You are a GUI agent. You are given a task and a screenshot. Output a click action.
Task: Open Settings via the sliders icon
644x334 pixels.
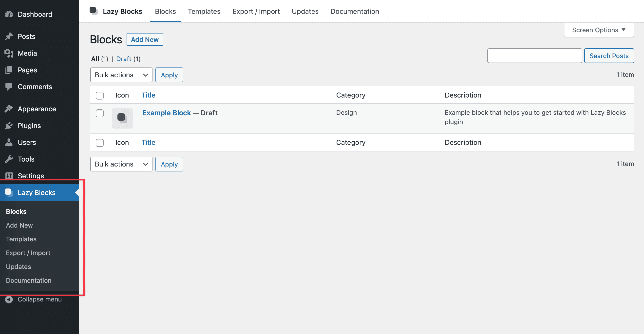tap(9, 175)
